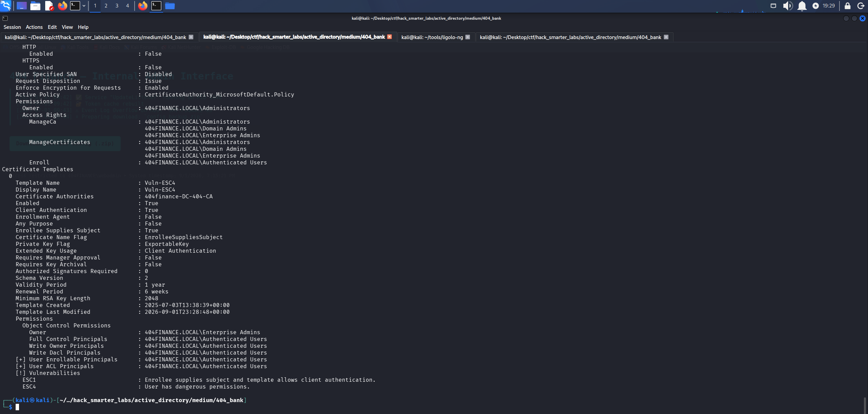This screenshot has width=868, height=414.
Task: Switch to workspace 1
Action: 95,6
